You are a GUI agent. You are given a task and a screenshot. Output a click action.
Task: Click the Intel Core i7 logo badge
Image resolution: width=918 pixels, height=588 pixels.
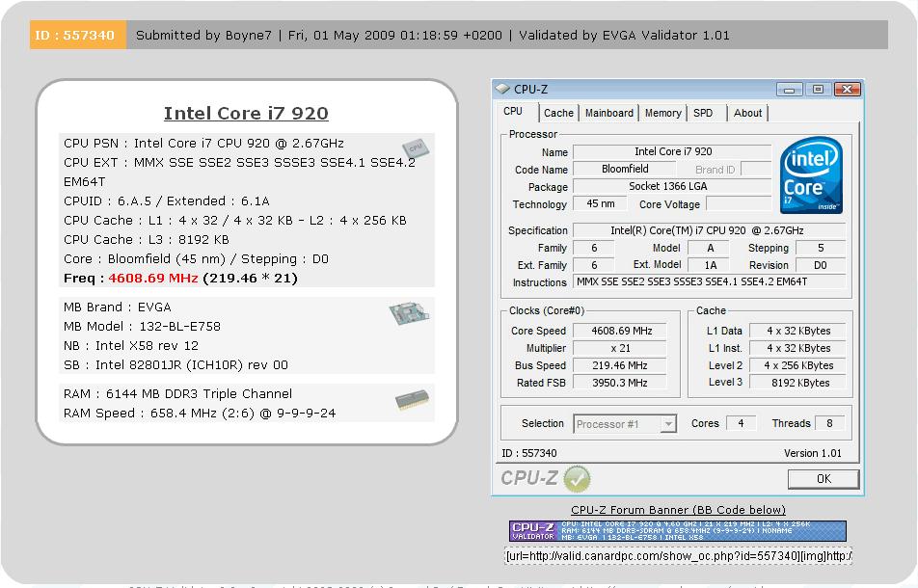click(811, 174)
